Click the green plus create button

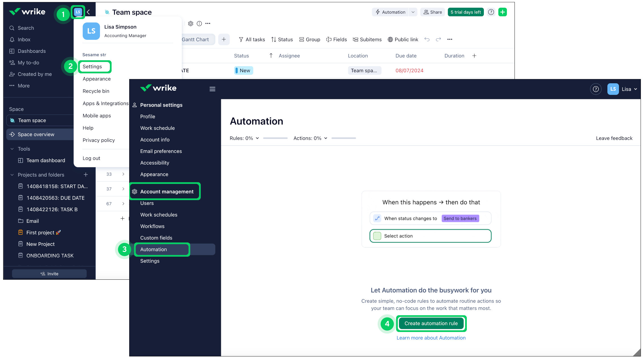pyautogui.click(x=502, y=12)
